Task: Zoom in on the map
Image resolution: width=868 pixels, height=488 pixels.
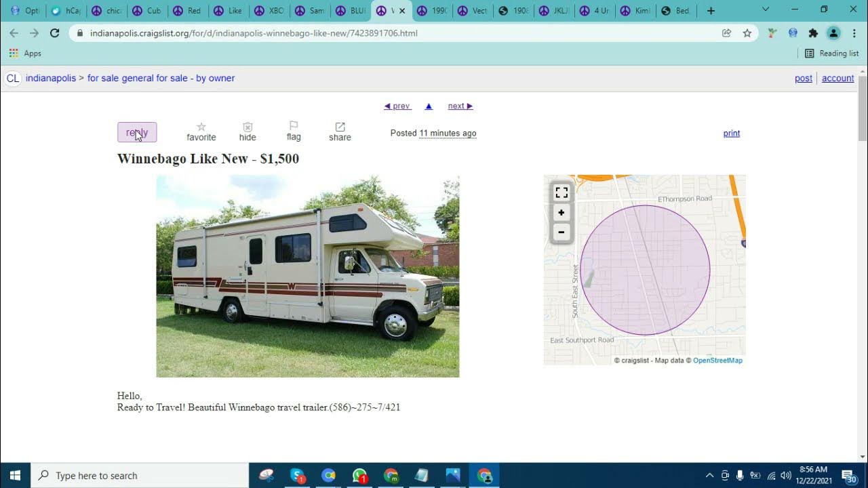Action: coord(561,213)
